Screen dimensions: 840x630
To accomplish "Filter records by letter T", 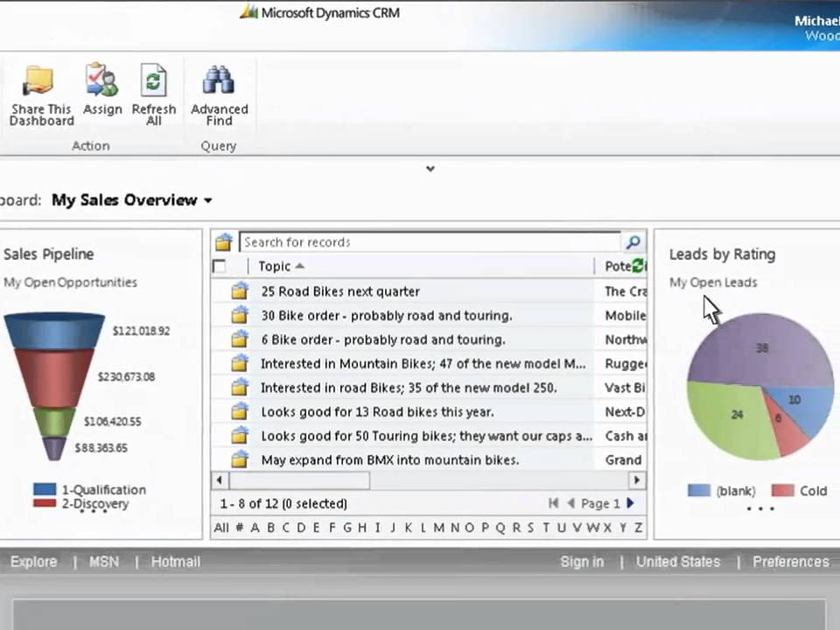I will pyautogui.click(x=546, y=528).
